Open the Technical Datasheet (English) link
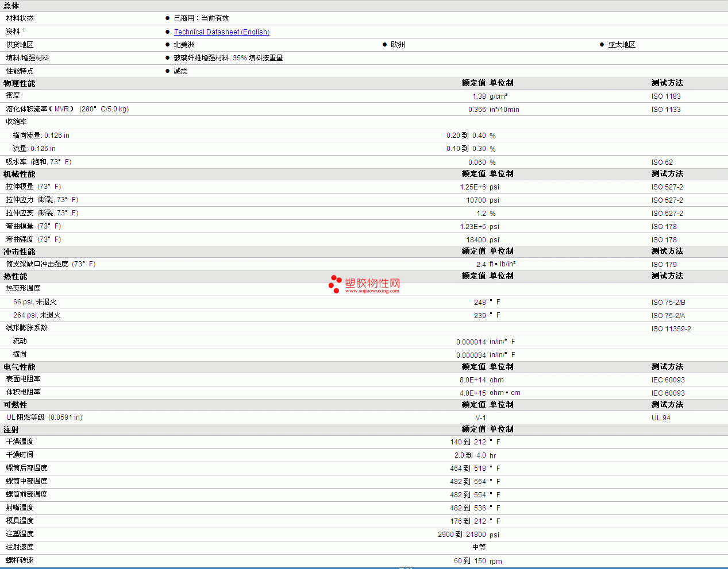The image size is (728, 569). [221, 32]
